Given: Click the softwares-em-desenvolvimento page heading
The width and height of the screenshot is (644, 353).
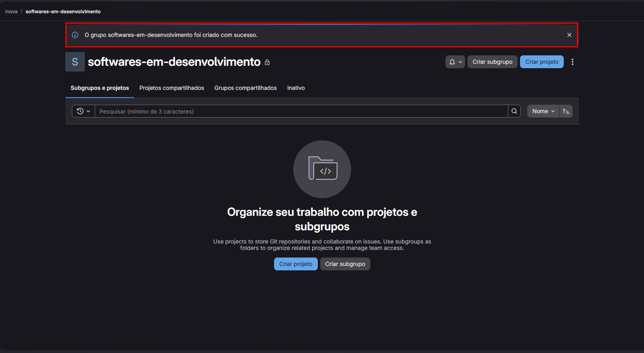Looking at the screenshot, I should (x=174, y=62).
